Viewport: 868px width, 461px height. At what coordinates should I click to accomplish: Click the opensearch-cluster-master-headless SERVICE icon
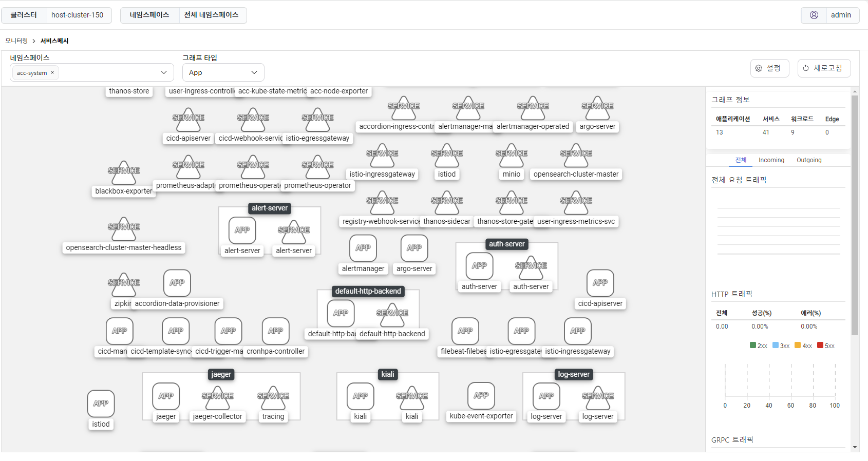[124, 229]
